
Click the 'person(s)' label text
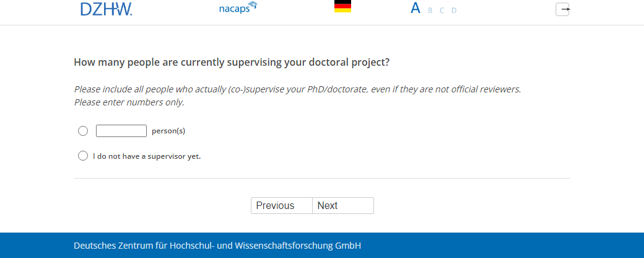tap(168, 131)
